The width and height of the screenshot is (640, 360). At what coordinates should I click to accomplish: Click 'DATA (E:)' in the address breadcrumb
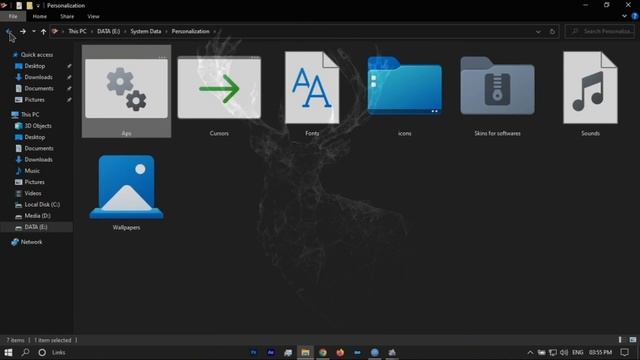tap(109, 31)
